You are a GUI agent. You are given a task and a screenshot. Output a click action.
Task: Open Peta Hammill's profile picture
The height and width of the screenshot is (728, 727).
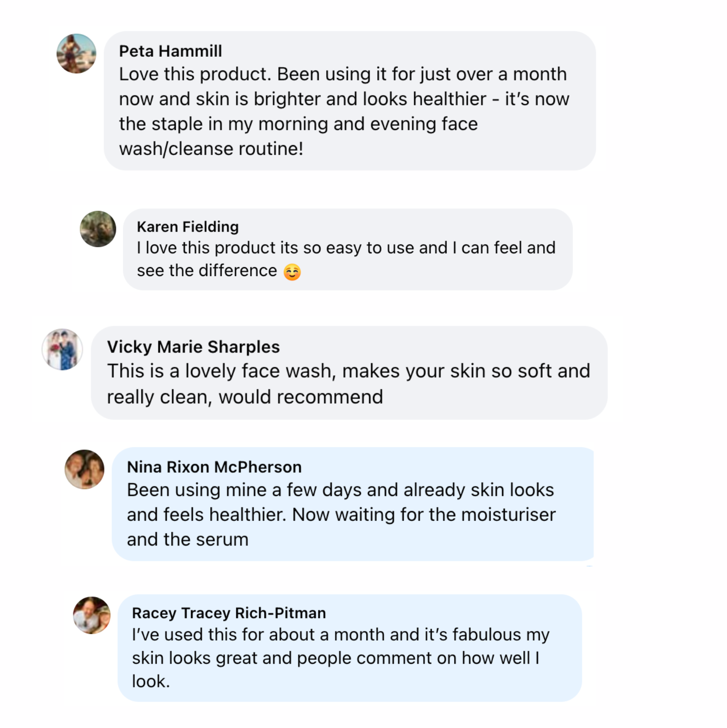pos(76,53)
